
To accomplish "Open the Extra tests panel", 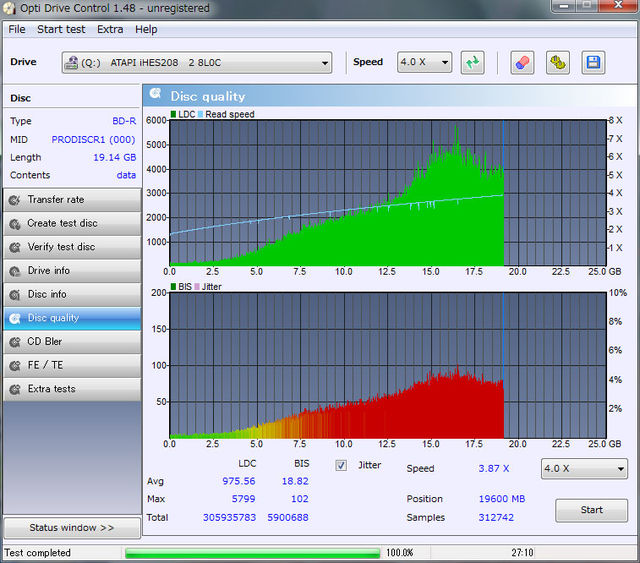I will click(72, 389).
